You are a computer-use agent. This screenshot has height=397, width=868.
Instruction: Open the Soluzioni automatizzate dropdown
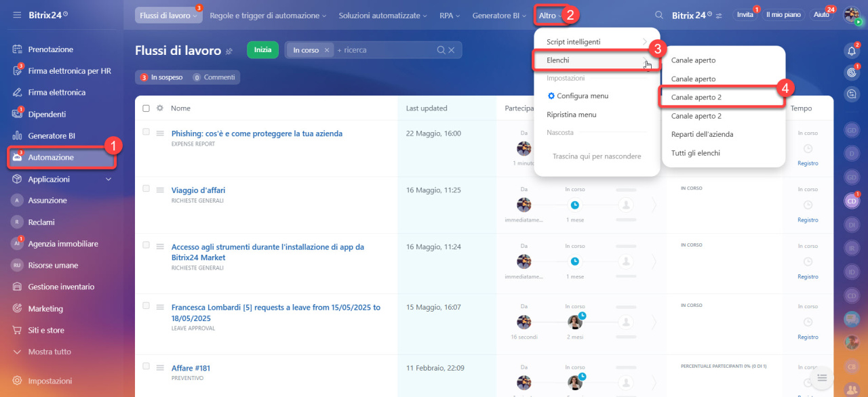382,15
